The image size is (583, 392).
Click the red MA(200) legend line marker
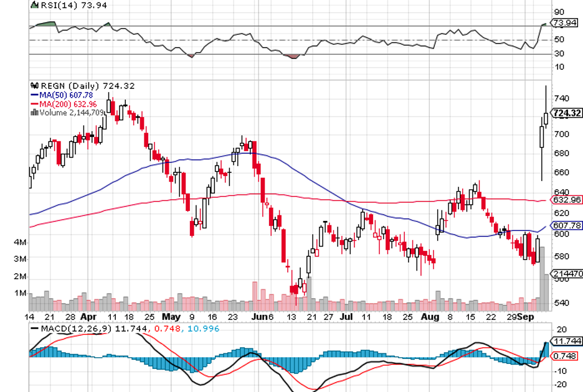[x=34, y=104]
